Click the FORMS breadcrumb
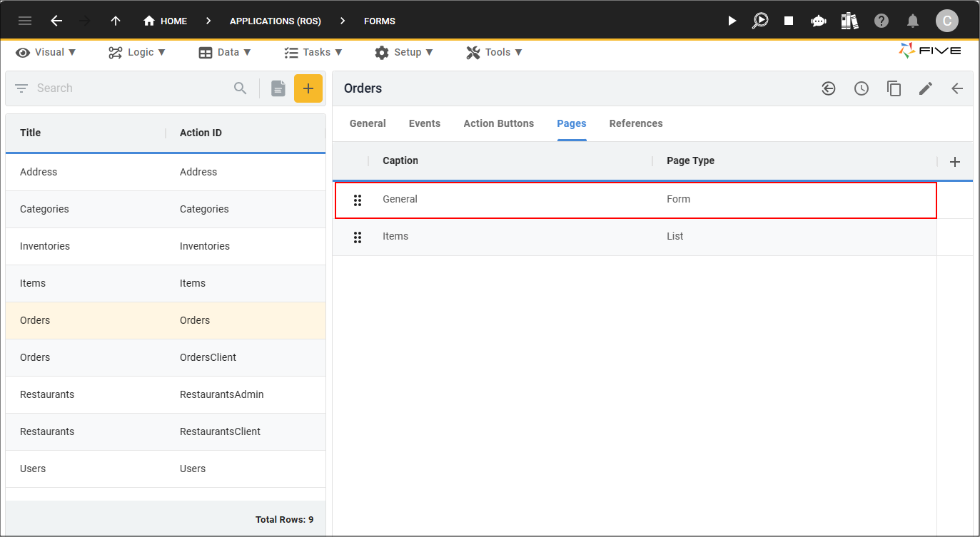Image resolution: width=980 pixels, height=537 pixels. [380, 21]
